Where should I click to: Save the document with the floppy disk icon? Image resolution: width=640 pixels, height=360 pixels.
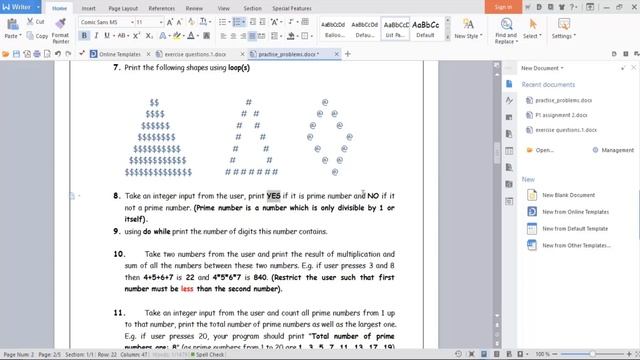pos(16,54)
